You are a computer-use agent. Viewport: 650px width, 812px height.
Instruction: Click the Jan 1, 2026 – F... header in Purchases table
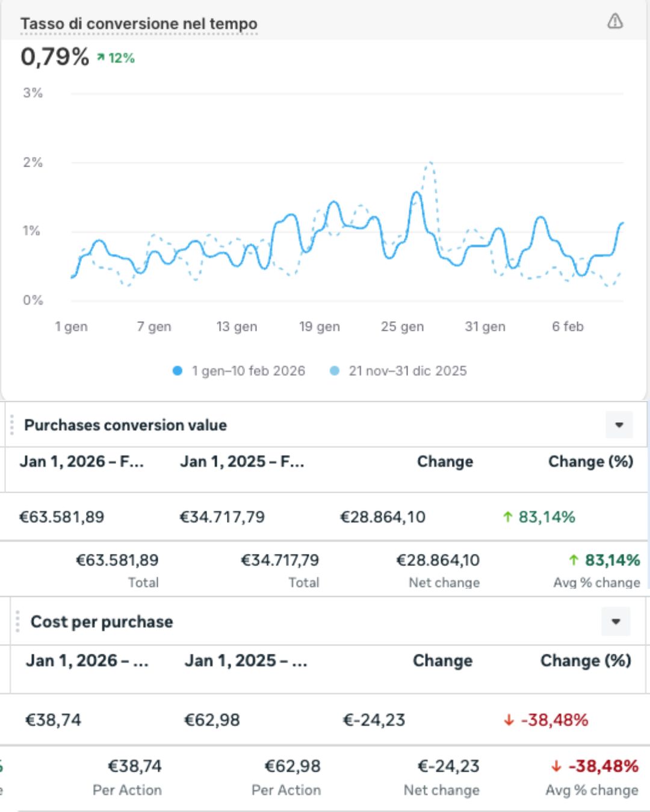81,461
